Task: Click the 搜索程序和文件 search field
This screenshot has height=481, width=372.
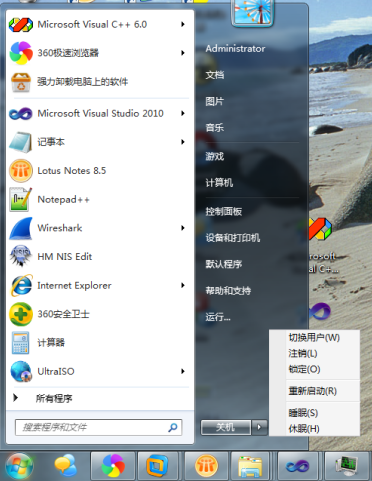Action: tap(98, 427)
